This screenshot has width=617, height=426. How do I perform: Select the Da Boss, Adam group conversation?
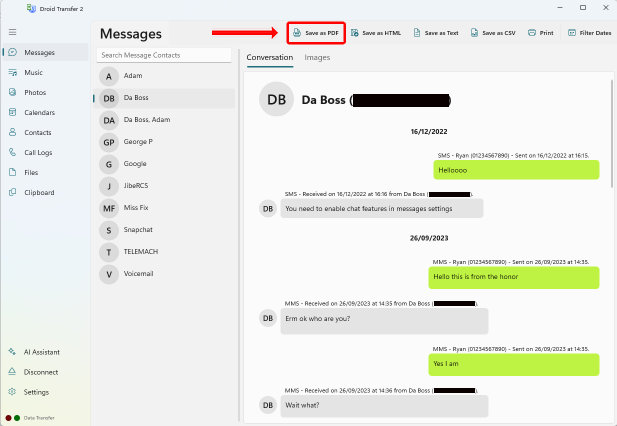coord(164,120)
